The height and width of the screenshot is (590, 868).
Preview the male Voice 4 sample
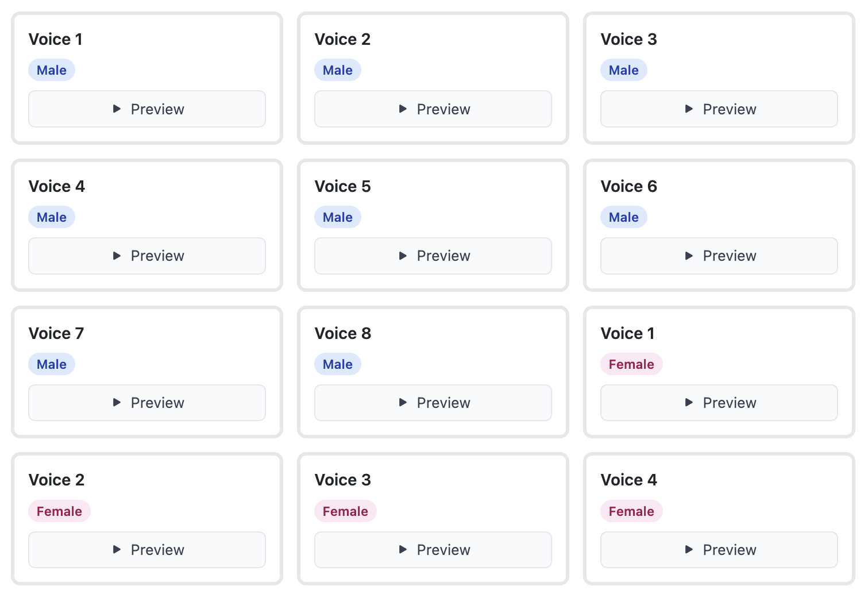[147, 256]
